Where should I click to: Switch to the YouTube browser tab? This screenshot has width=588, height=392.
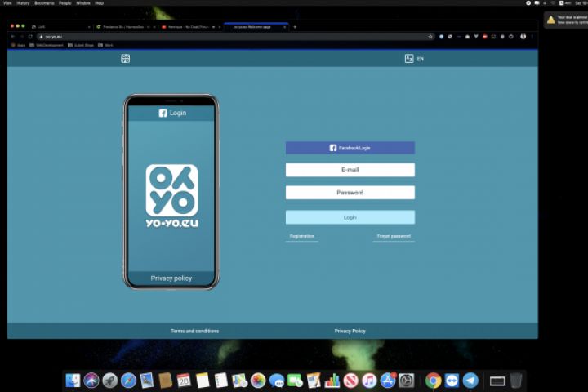point(190,27)
